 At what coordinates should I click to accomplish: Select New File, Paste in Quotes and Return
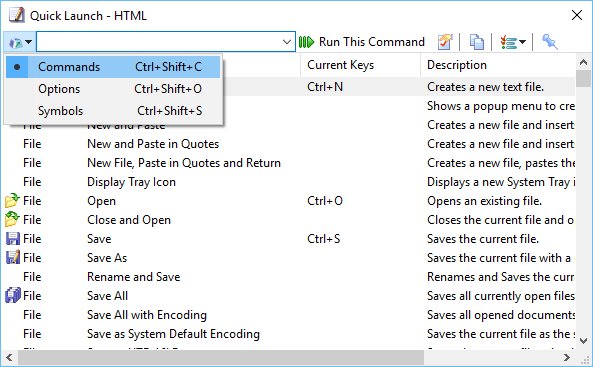(x=184, y=163)
